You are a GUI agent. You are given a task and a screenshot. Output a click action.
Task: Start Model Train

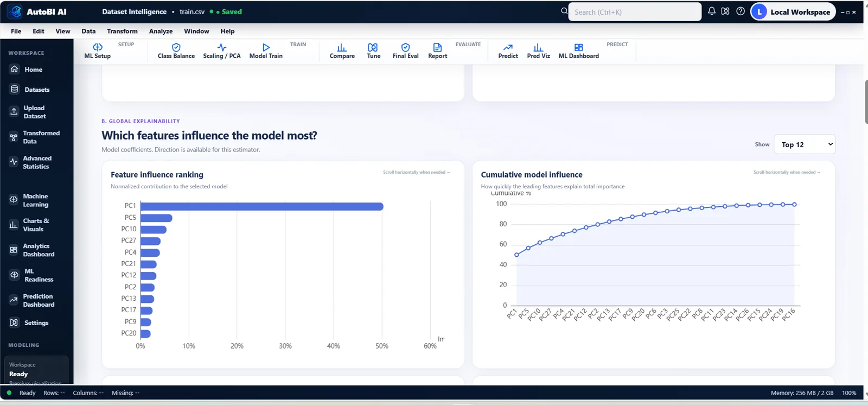pyautogui.click(x=266, y=51)
